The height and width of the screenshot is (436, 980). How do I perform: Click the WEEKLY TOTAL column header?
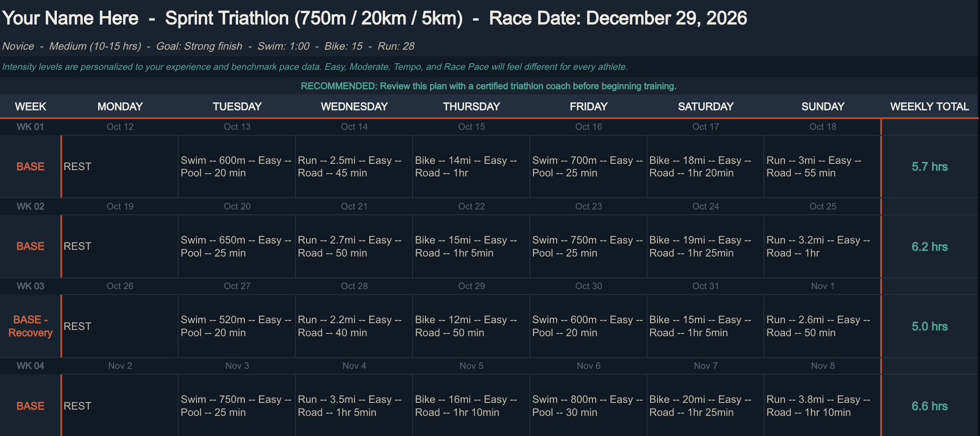click(x=929, y=107)
